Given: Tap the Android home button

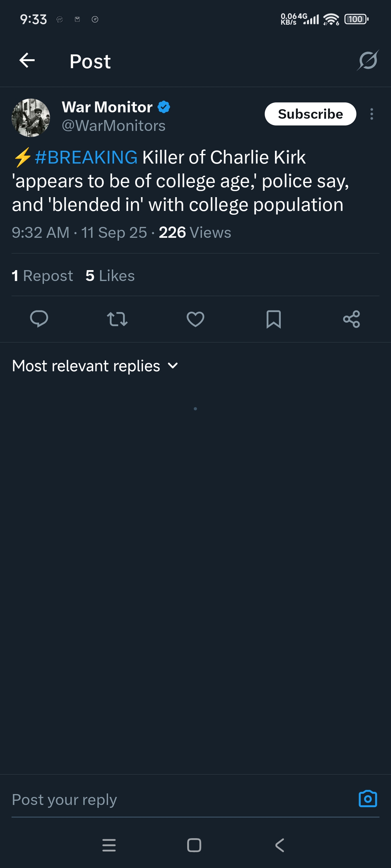Looking at the screenshot, I should click(194, 845).
